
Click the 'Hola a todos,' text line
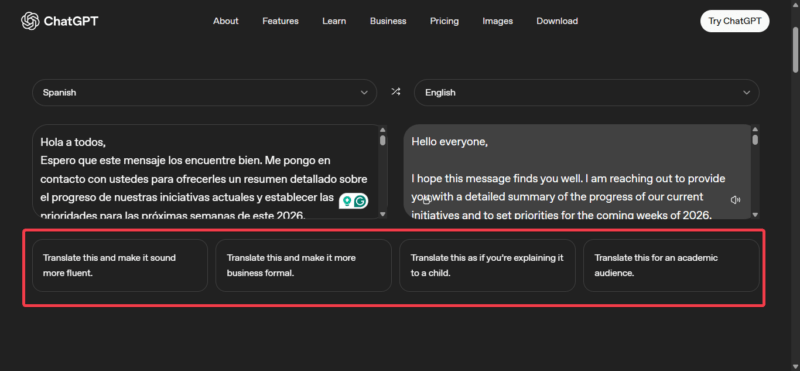tap(73, 142)
